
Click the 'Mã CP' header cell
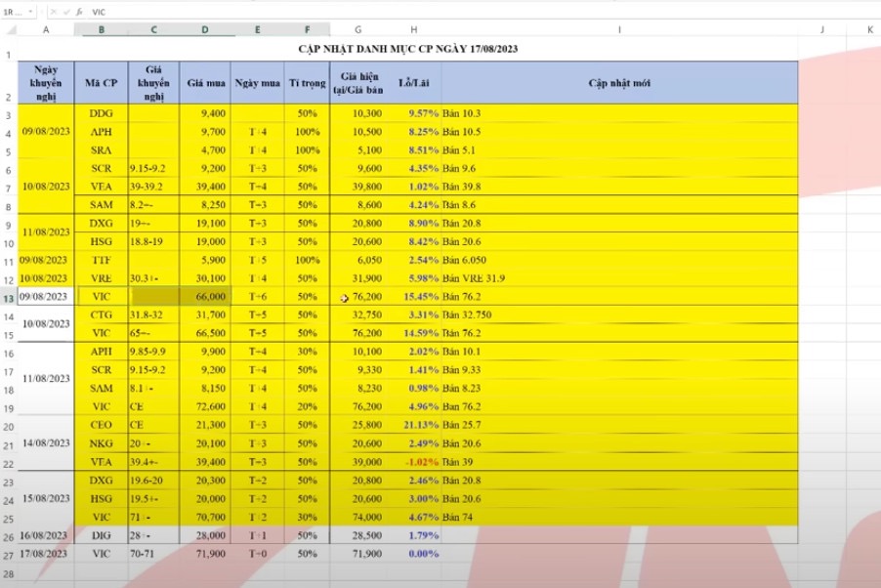(102, 83)
